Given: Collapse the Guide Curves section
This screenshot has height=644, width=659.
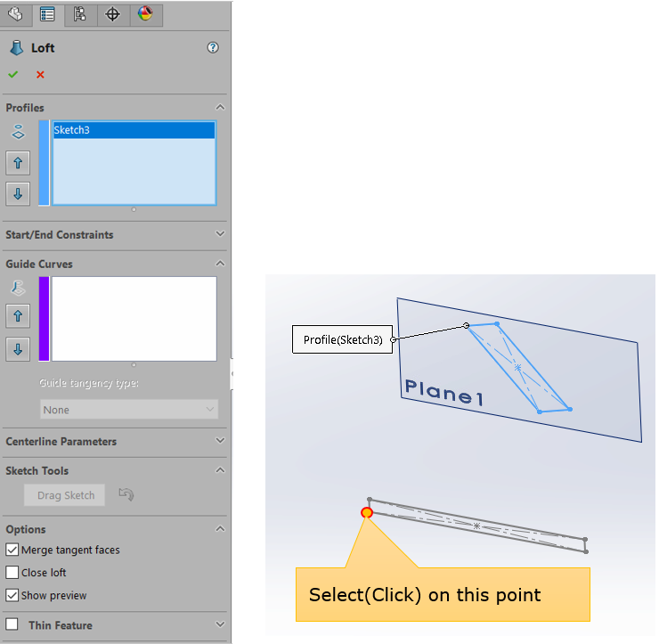Looking at the screenshot, I should click(220, 264).
